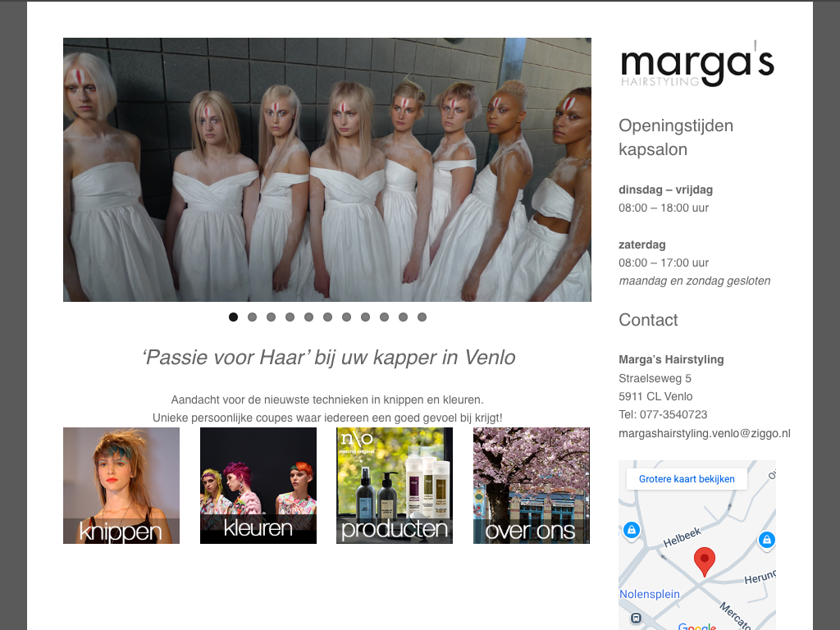Select the left shopping bag map marker
Screen dimensions: 840x630
(630, 531)
